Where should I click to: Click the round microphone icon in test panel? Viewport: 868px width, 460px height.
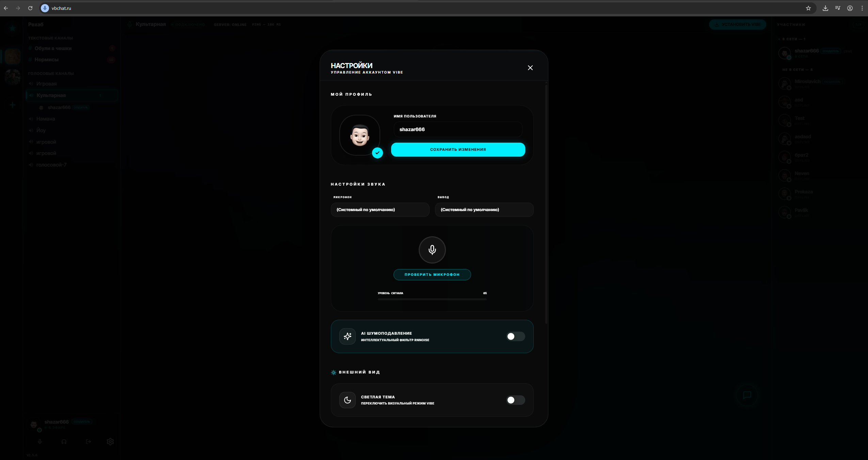coord(432,250)
